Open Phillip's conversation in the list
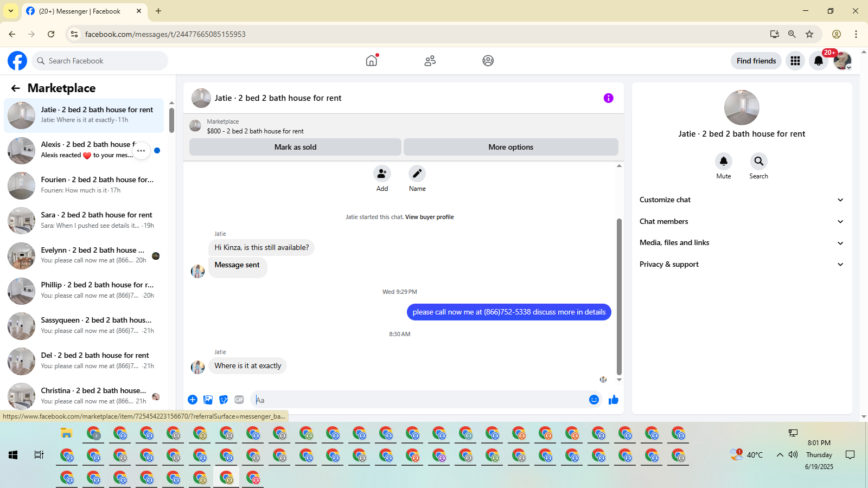The image size is (868, 488). [x=84, y=291]
